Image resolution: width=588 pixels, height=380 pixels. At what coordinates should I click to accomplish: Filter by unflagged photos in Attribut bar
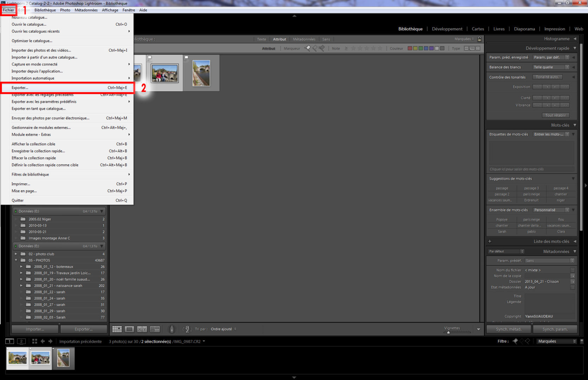click(314, 49)
